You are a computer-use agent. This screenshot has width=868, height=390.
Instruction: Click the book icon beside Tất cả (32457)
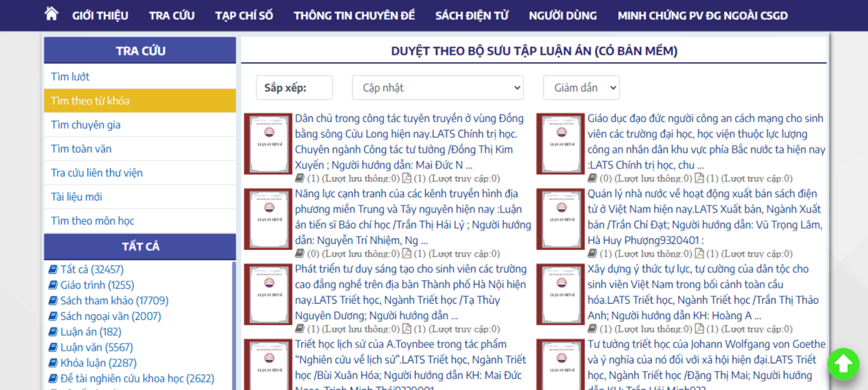point(53,269)
